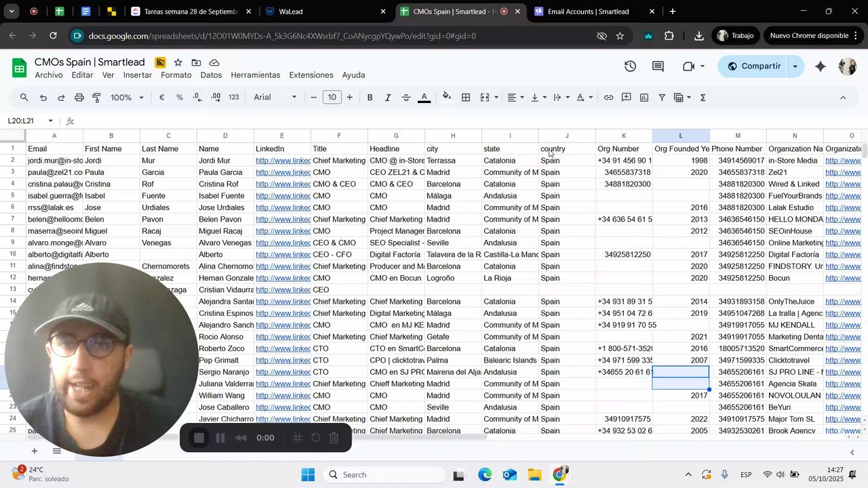This screenshot has height=488, width=868.
Task: Open the search menus tool in toolbar
Action: pyautogui.click(x=24, y=98)
